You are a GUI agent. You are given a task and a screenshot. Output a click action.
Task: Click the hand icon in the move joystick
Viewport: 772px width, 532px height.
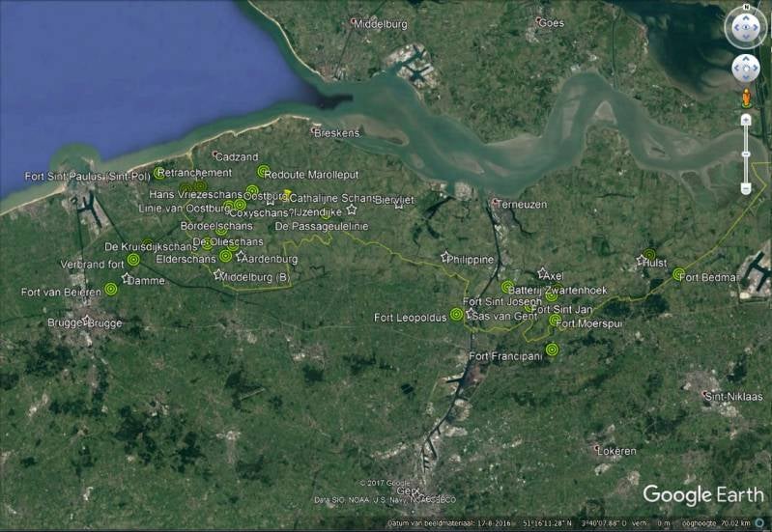746,68
